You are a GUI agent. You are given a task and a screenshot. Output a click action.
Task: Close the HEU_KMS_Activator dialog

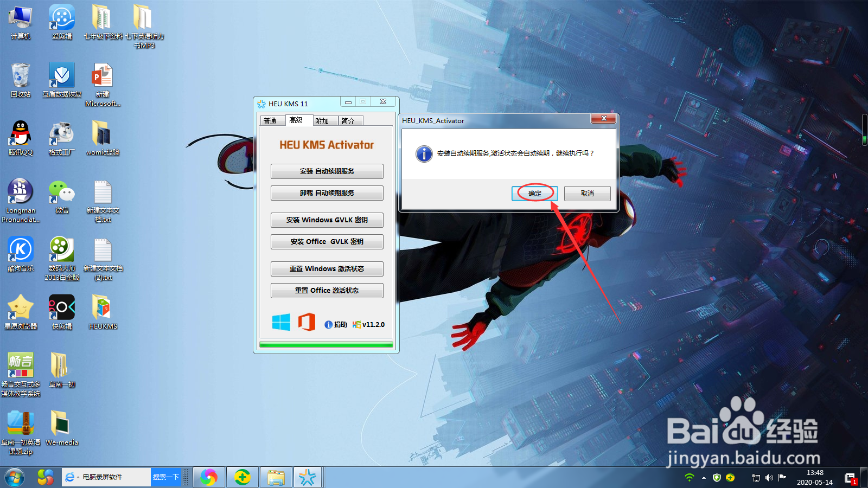click(x=603, y=118)
